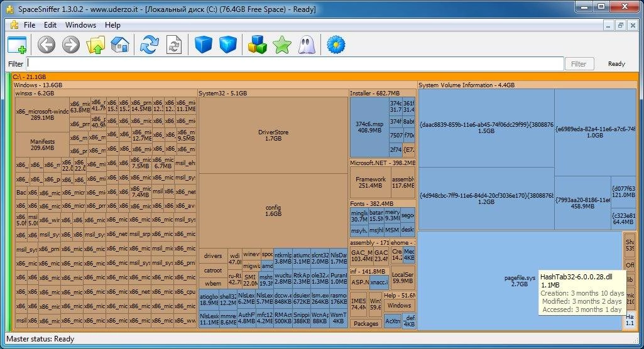Select the config 1.6GB block
This screenshot has width=644, height=349.
pos(273,210)
